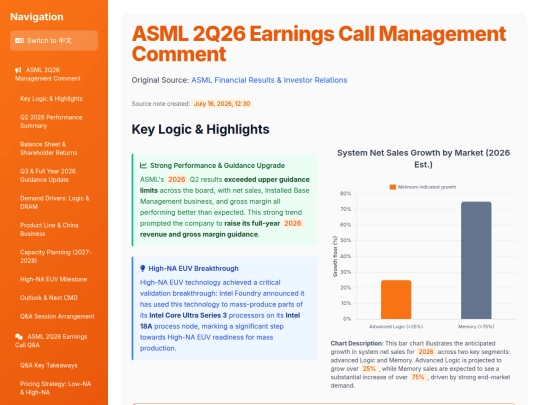Click the lightbulb icon beside High-NA EUV Breakthrough

click(x=143, y=268)
